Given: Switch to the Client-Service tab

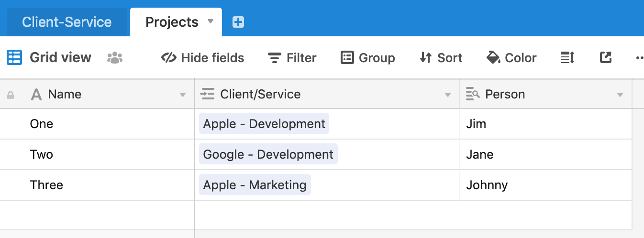Looking at the screenshot, I should click(x=67, y=22).
